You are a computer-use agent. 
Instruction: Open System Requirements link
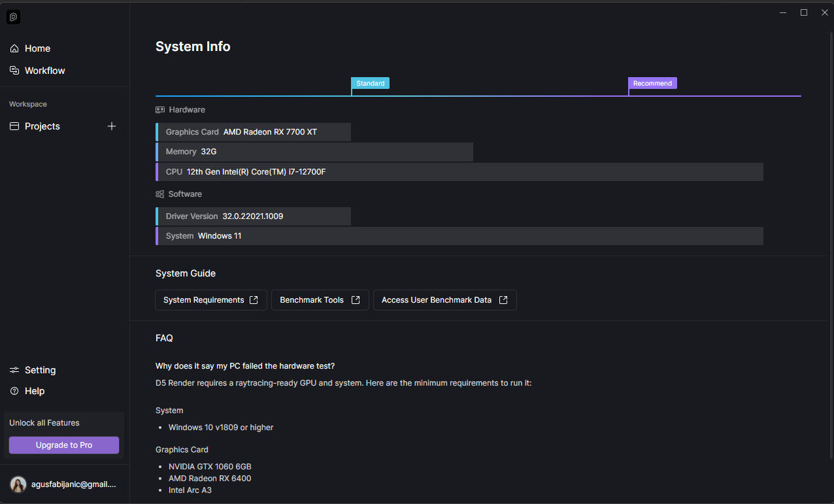[210, 300]
